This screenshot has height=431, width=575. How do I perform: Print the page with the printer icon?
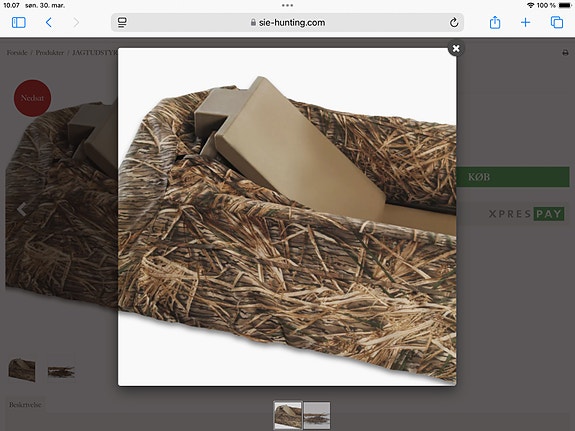pos(565,53)
